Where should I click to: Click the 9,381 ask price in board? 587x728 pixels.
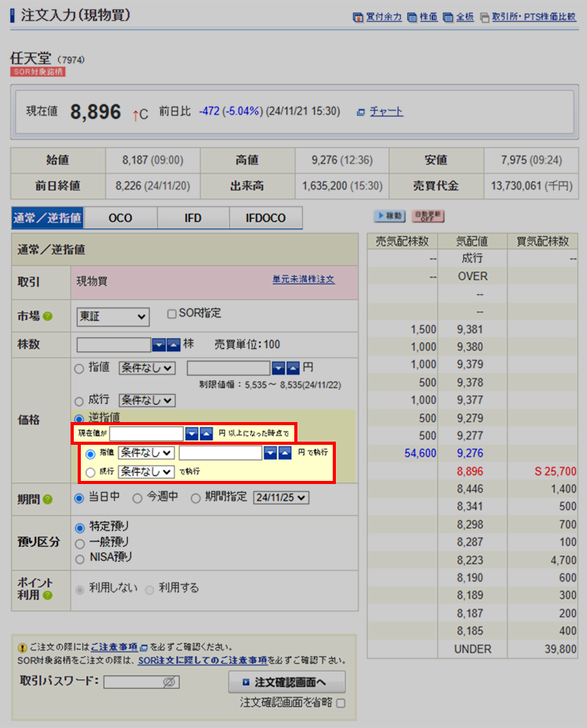point(470,329)
